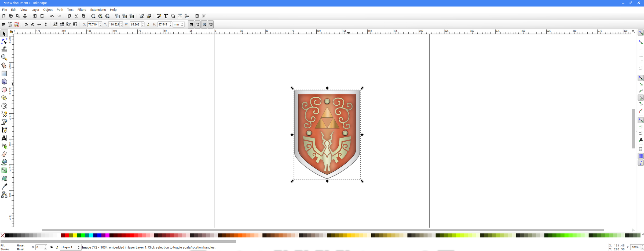The height and width of the screenshot is (251, 644).
Task: Click the Undo arrow icon
Action: click(52, 16)
